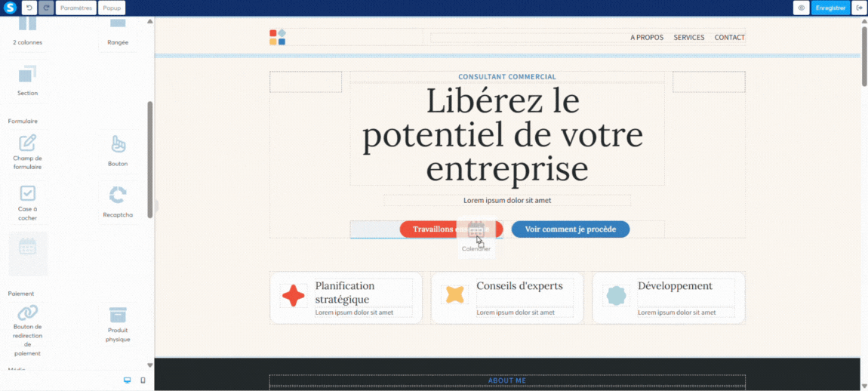The image size is (868, 391).
Task: Open the SERVICES nav link
Action: point(688,38)
